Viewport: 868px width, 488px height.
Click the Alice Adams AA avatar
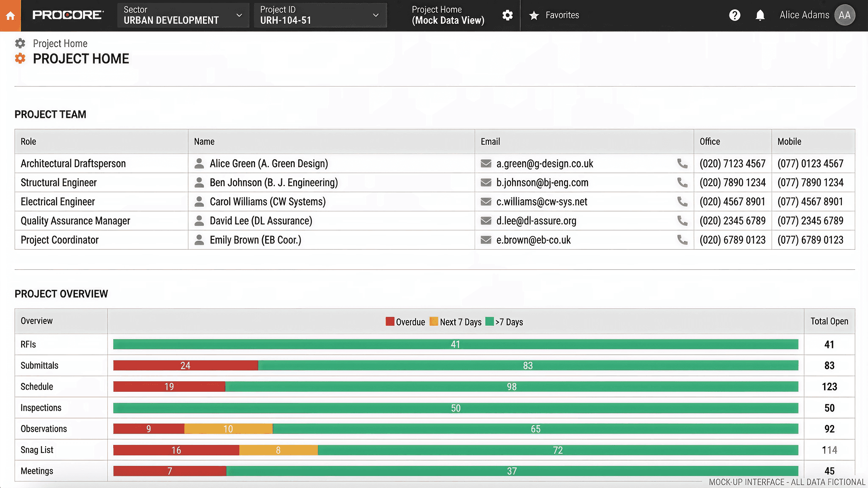click(x=845, y=15)
